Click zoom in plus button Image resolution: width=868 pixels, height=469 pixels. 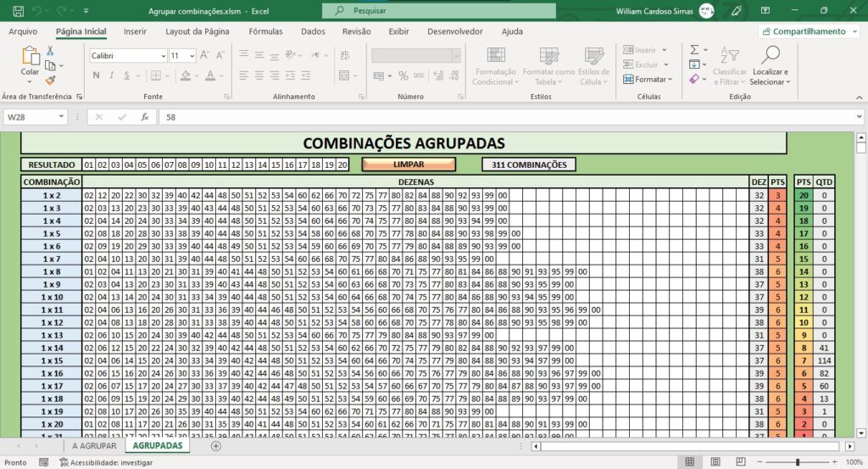point(834,462)
